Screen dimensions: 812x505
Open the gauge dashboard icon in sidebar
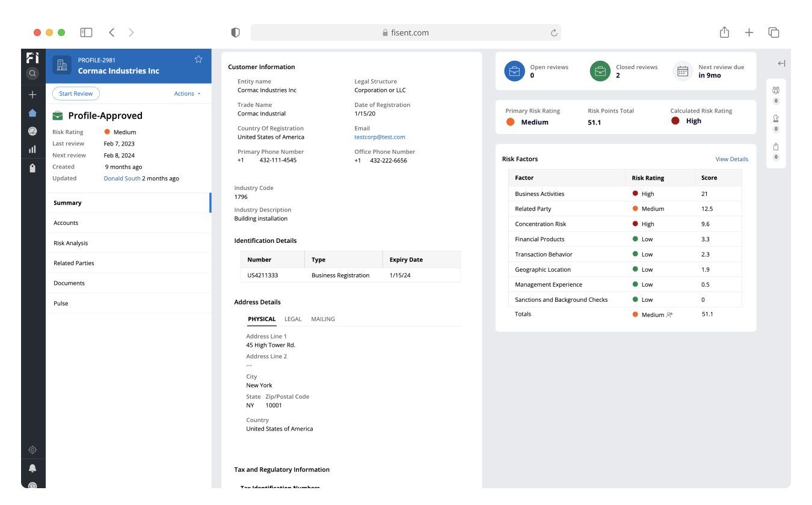tap(32, 131)
